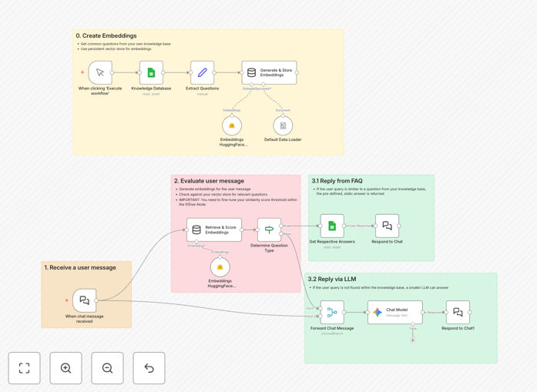537x392 pixels.
Task: Select the Extract Questions pencil node
Action: point(202,72)
